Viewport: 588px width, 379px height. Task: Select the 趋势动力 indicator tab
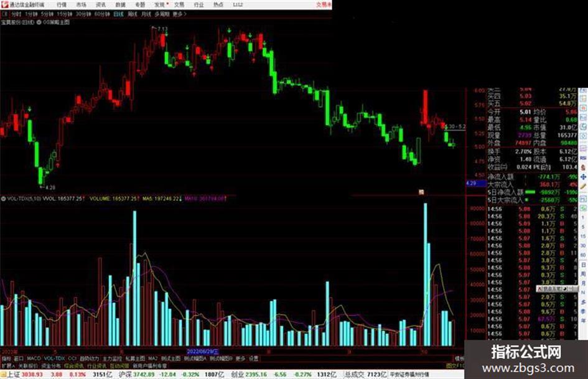[90, 358]
